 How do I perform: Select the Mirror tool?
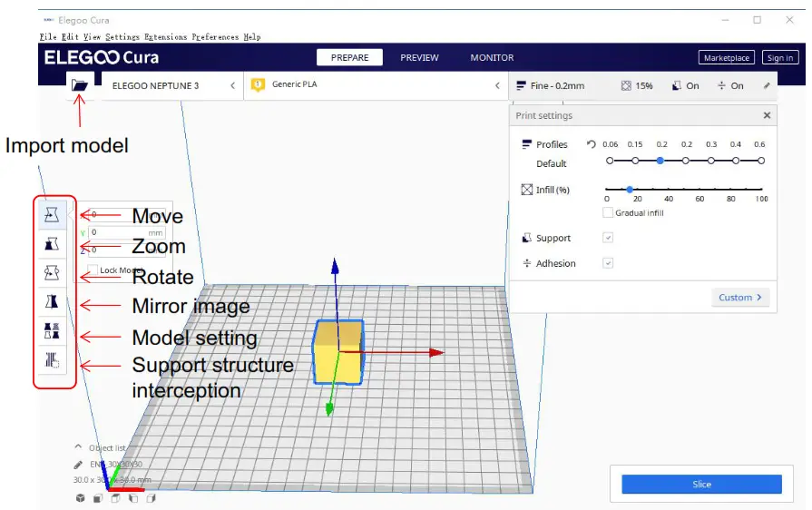(x=52, y=301)
